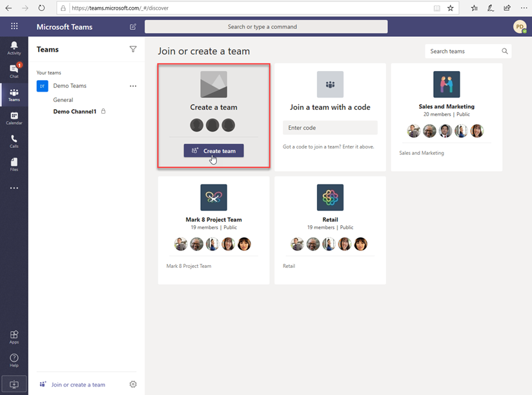This screenshot has height=395, width=532.
Task: Click the search teams magnifier icon
Action: tap(505, 51)
